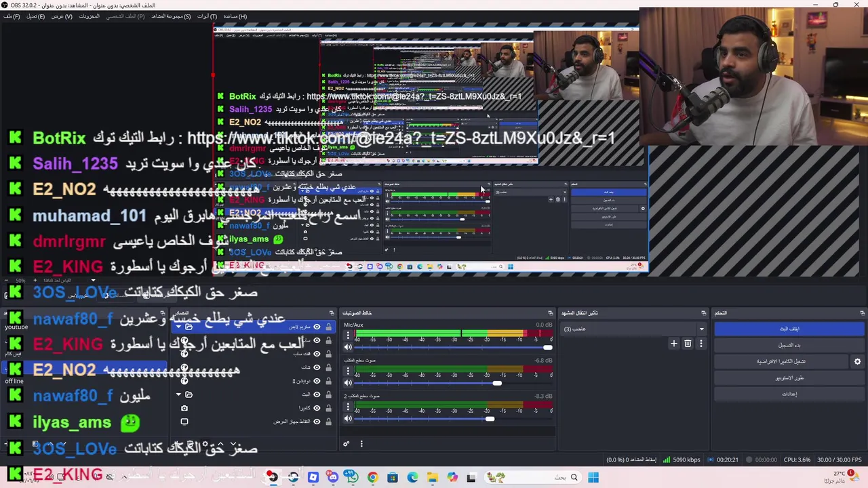
Task: Open File Explorer from the taskbar
Action: 432,477
